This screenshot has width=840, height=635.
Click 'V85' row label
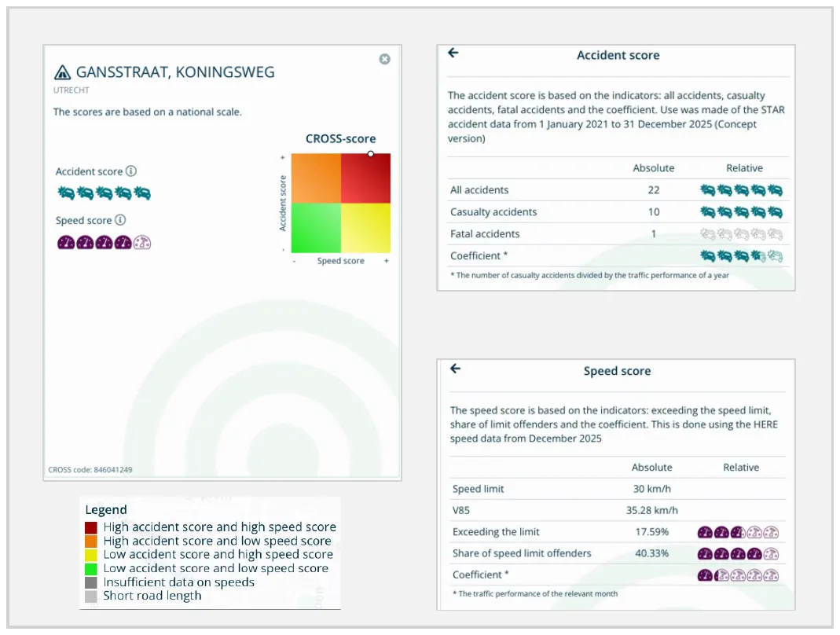tap(461, 510)
